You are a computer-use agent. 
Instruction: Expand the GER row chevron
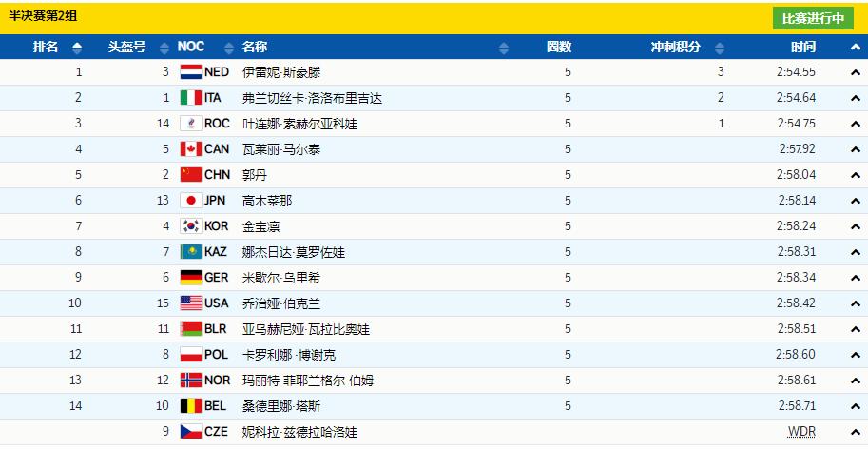tap(856, 278)
